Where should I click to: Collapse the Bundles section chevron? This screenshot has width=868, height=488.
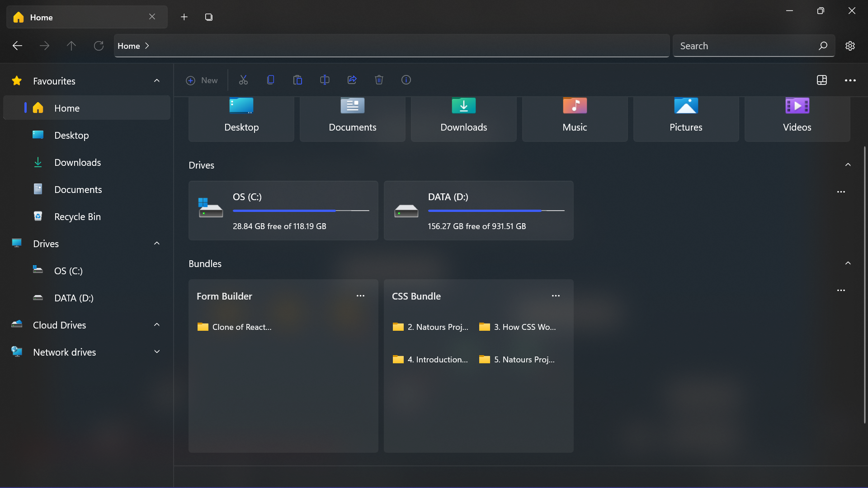click(x=848, y=263)
